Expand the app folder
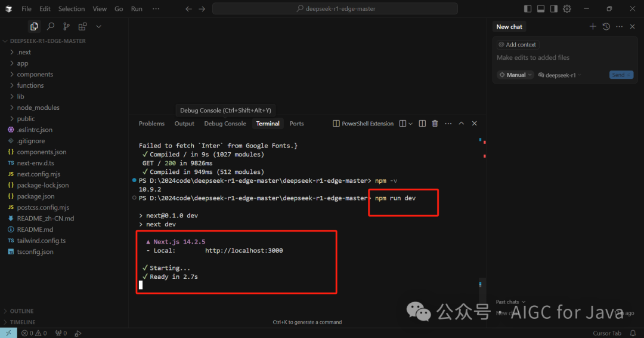 (23, 63)
